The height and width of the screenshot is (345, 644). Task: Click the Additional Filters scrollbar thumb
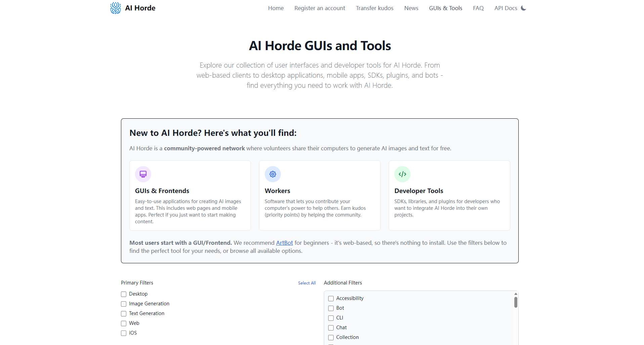coord(516,302)
